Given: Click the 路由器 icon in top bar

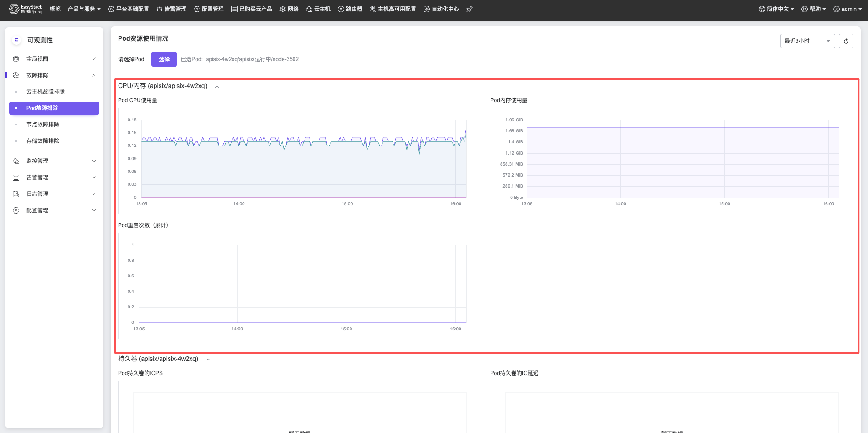Looking at the screenshot, I should [341, 9].
